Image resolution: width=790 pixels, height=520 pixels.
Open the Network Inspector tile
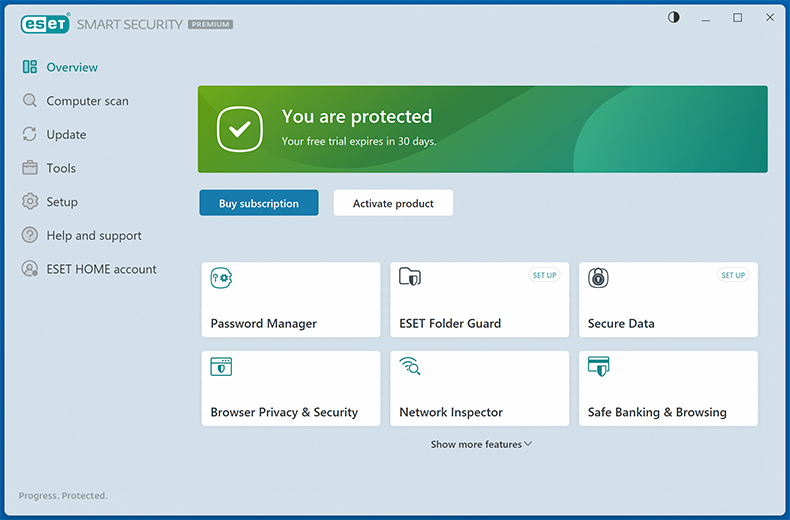[x=480, y=388]
